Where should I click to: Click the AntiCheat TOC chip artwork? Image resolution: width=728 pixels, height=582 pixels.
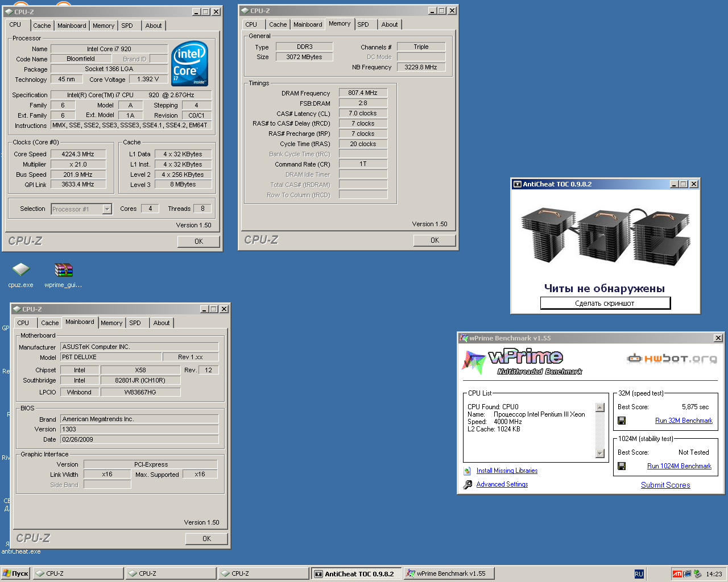pos(605,235)
